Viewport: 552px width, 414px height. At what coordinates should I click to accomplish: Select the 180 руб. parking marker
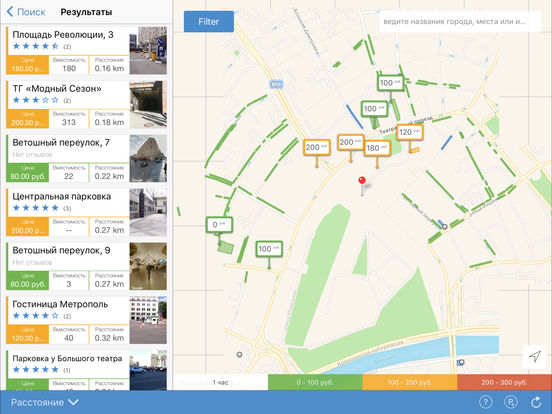377,148
